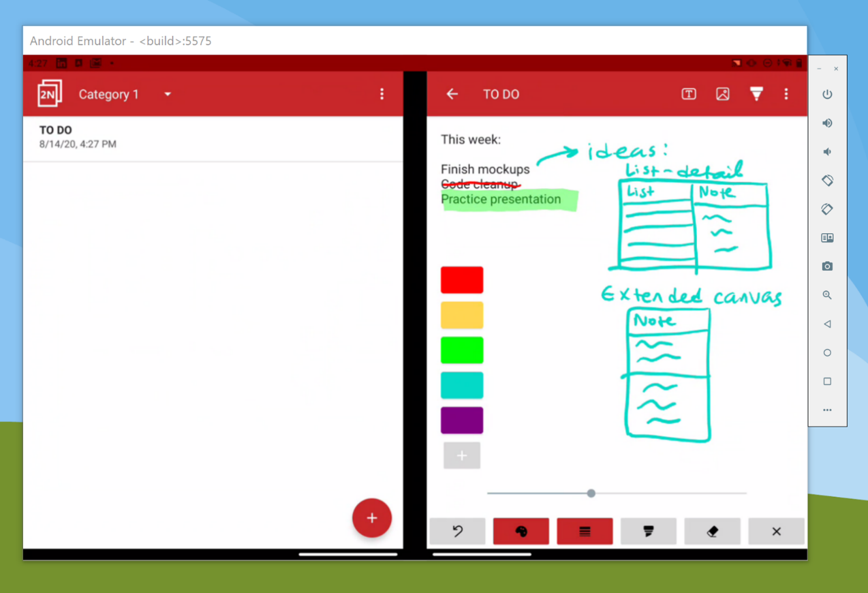Take an emulator screenshot with camera icon
Image resolution: width=868 pixels, height=593 pixels.
(x=827, y=267)
